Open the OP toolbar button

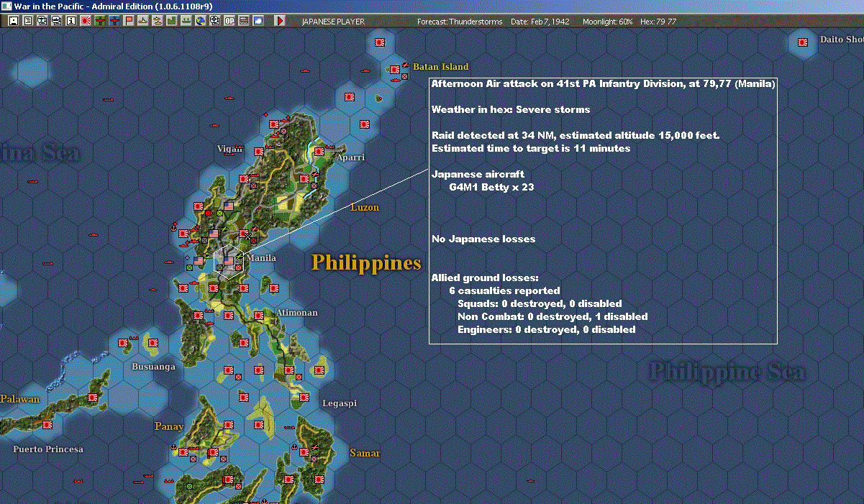point(229,21)
